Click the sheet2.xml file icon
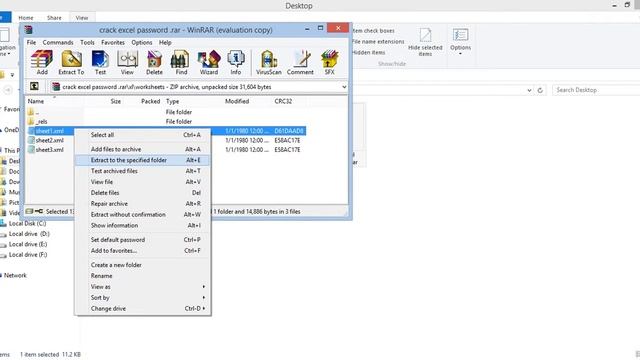 pos(31,140)
